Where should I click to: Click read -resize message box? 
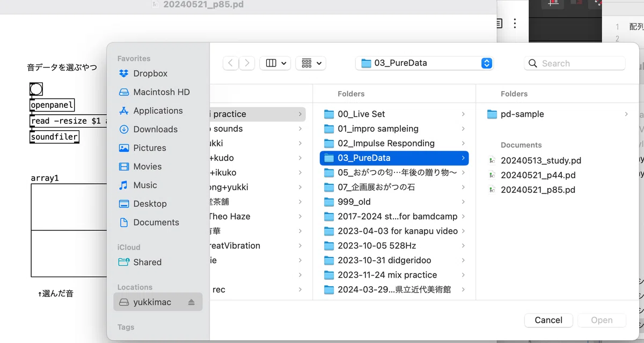(68, 121)
